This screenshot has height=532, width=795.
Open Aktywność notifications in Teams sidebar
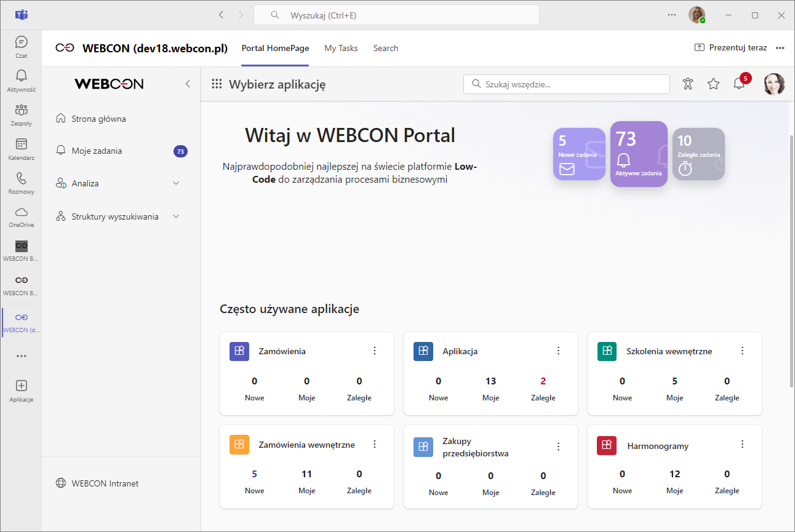tap(21, 81)
